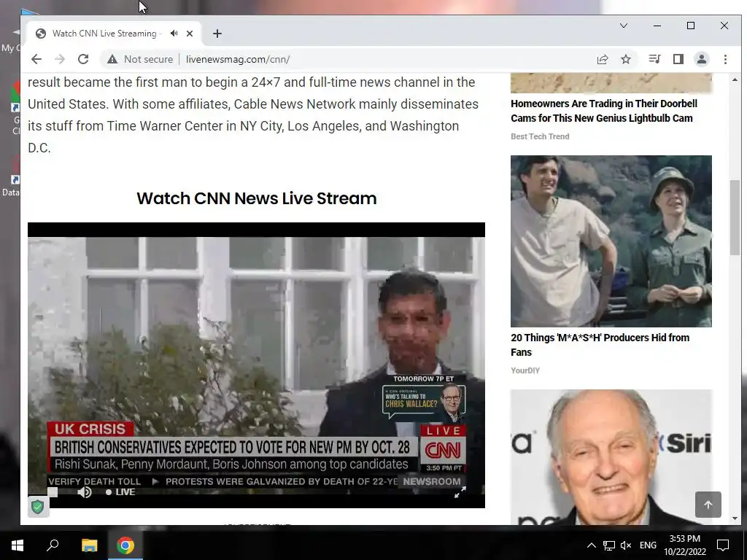Click the forward navigation arrow

[x=60, y=59]
